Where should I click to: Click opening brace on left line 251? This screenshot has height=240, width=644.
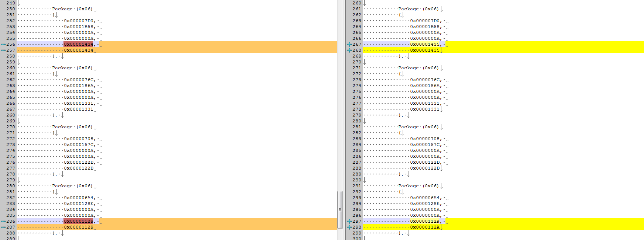tap(54, 15)
